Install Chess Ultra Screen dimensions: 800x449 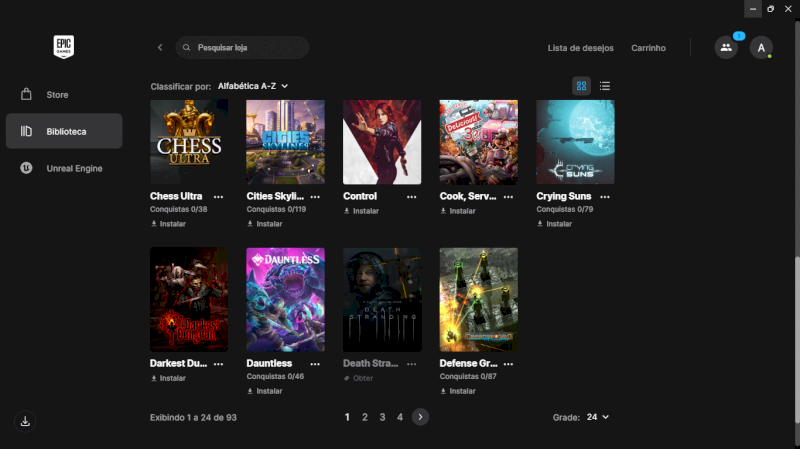pyautogui.click(x=168, y=224)
